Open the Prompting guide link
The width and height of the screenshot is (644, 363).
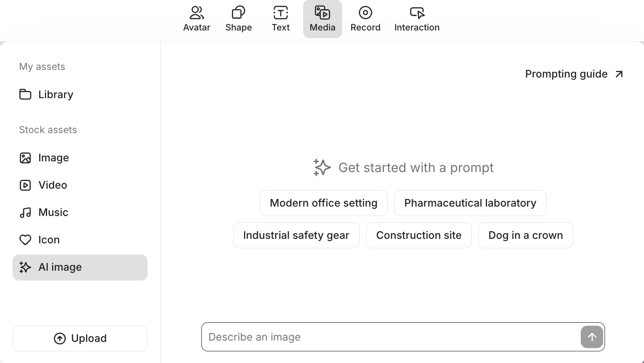574,74
